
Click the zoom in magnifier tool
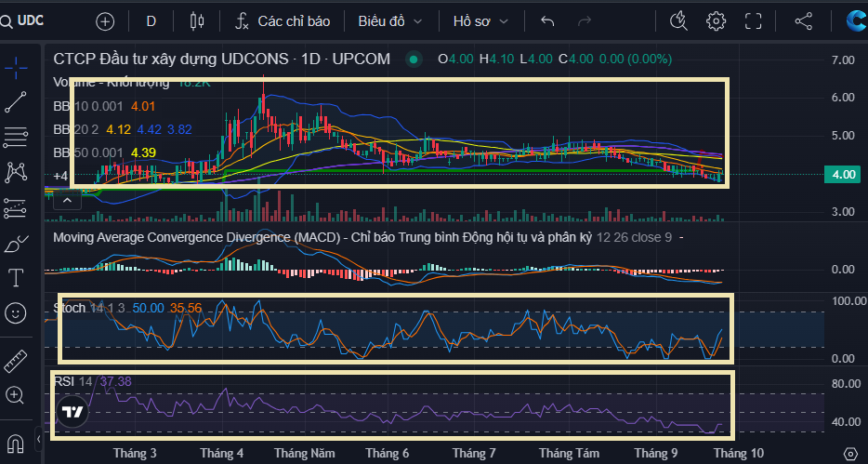coord(16,395)
